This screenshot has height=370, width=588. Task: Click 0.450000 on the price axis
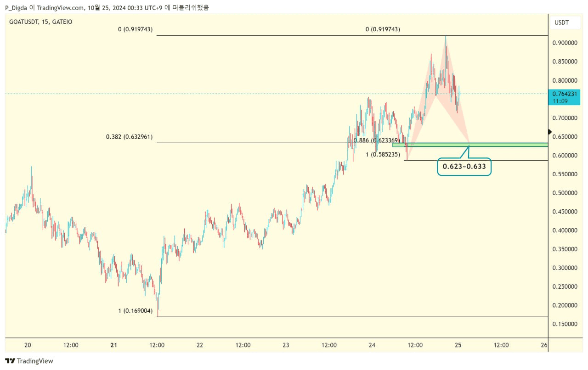tap(565, 212)
